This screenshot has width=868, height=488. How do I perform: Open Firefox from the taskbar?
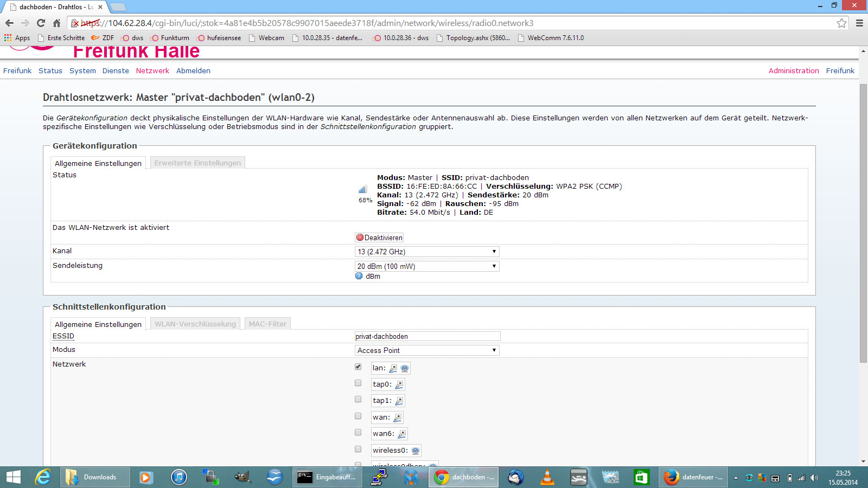pos(671,477)
